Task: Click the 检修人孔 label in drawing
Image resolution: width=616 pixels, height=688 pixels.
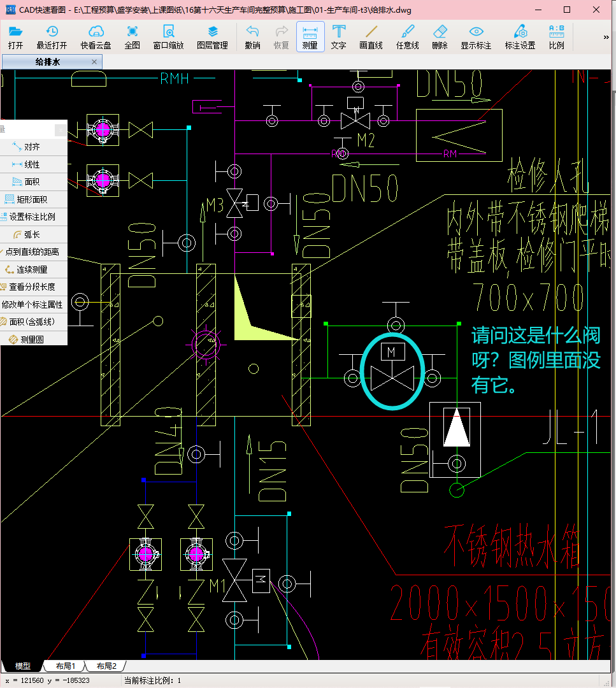Action: [548, 176]
